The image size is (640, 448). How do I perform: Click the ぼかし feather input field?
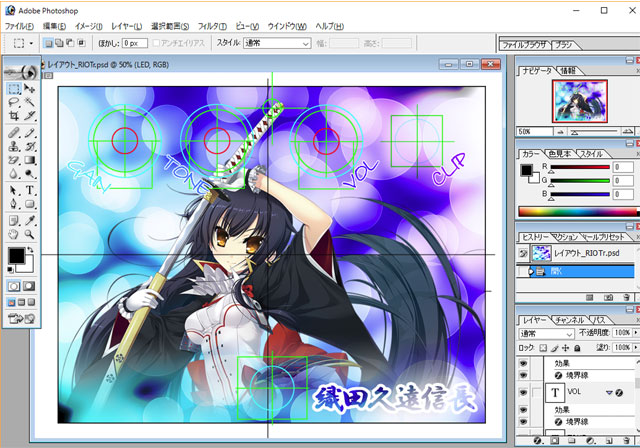coord(135,43)
